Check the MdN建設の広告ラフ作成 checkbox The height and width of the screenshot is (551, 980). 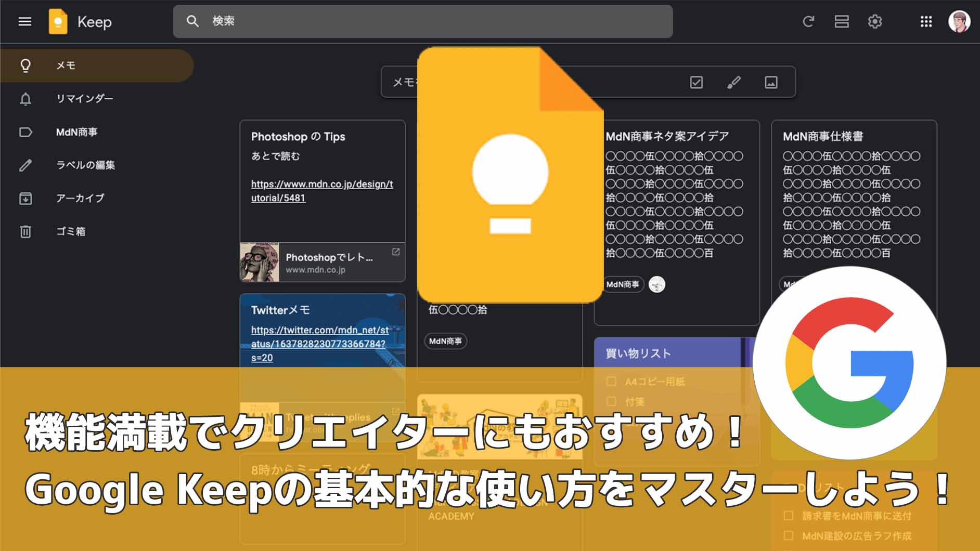pos(789,535)
